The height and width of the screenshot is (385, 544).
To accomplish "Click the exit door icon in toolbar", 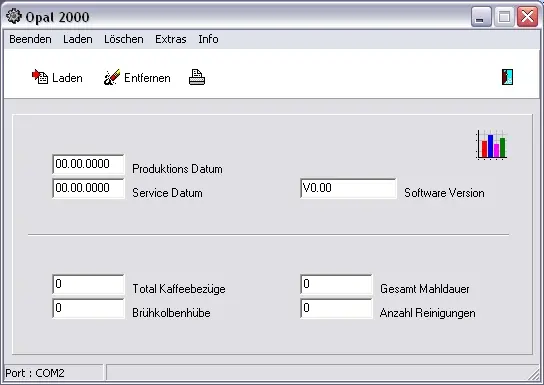I will pyautogui.click(x=507, y=77).
